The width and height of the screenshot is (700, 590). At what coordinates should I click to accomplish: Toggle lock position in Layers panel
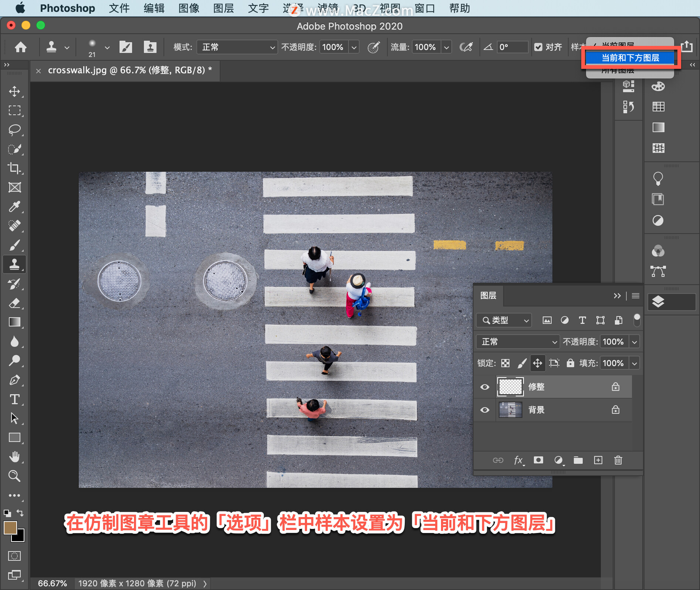point(538,363)
